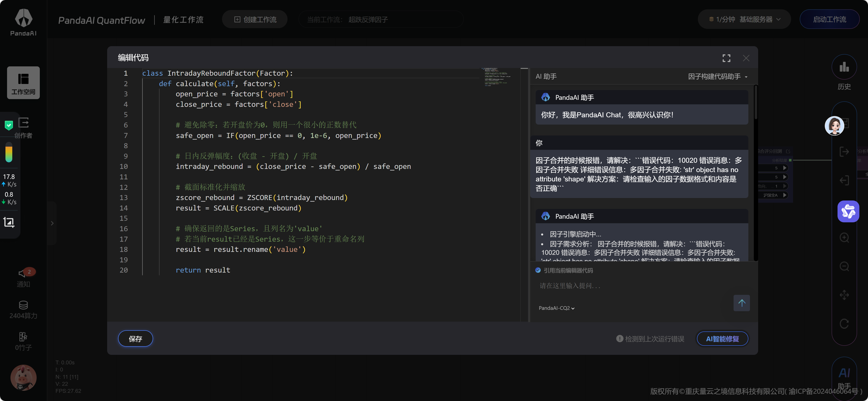This screenshot has width=868, height=401.
Task: Click the close_price = factors['close'] line
Action: click(x=239, y=104)
